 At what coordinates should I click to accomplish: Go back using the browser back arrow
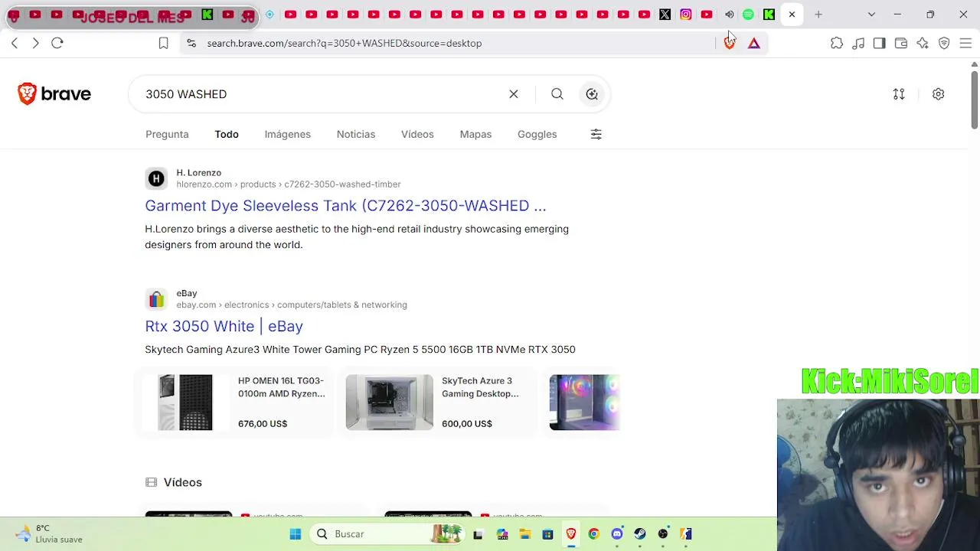[15, 43]
